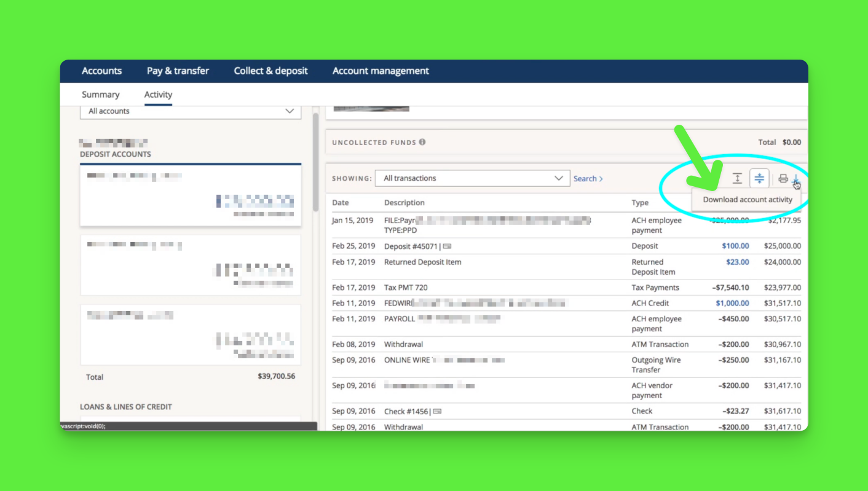
Task: Click the left panel vertical scrollbar
Action: (315, 163)
